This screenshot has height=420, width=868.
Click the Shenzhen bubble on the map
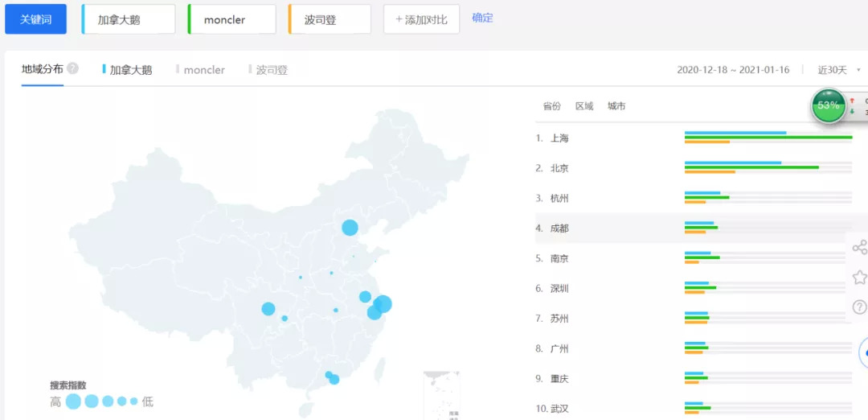pos(334,380)
